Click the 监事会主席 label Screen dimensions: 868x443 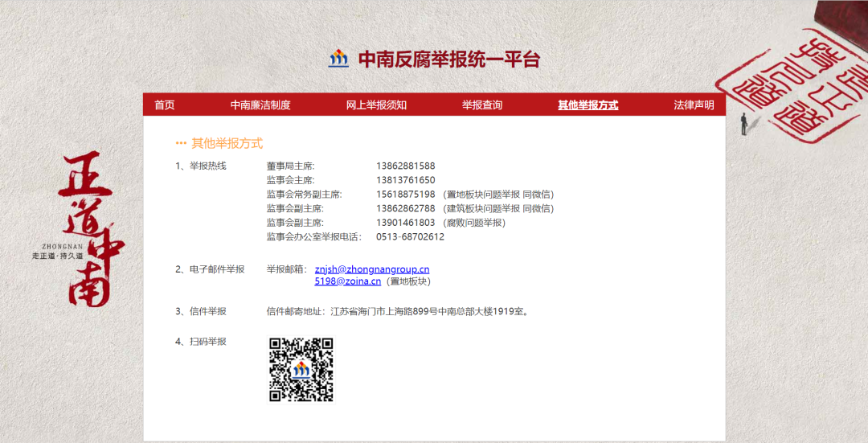click(x=291, y=180)
